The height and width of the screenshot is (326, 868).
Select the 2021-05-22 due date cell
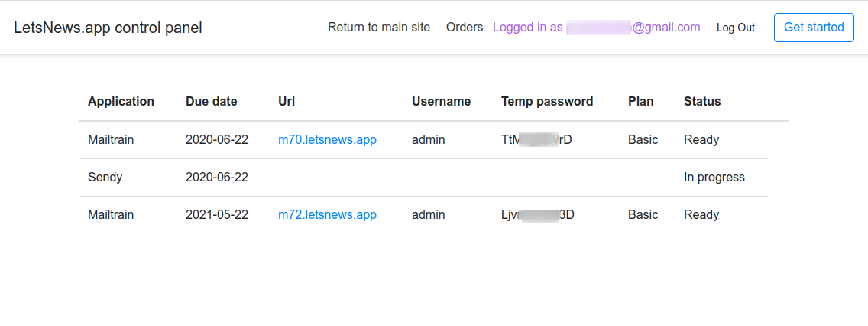[x=217, y=215]
